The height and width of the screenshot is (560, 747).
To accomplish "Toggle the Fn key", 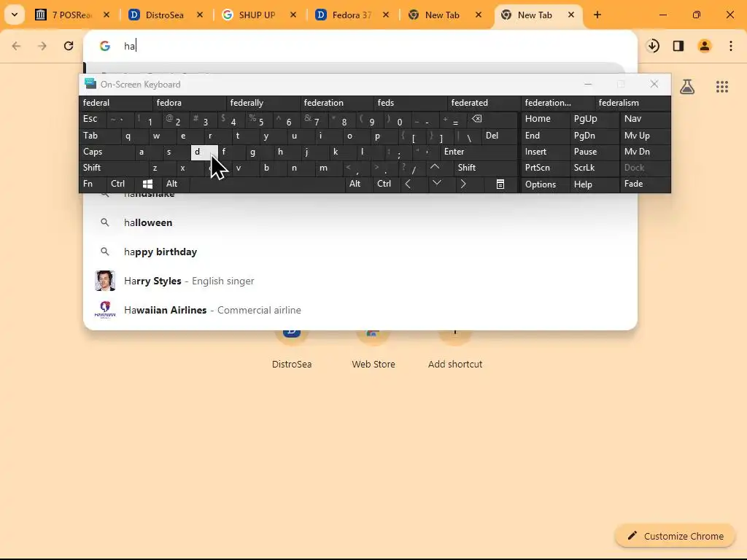I will [x=93, y=184].
